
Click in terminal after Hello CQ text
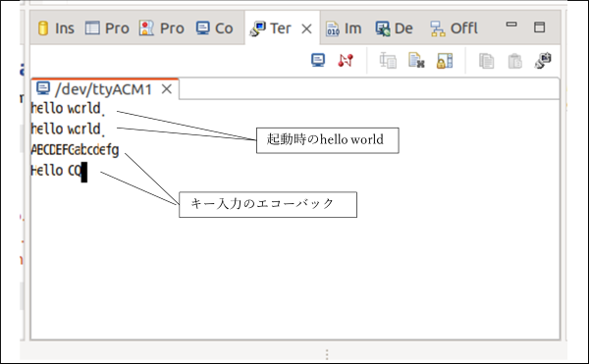coord(84,172)
